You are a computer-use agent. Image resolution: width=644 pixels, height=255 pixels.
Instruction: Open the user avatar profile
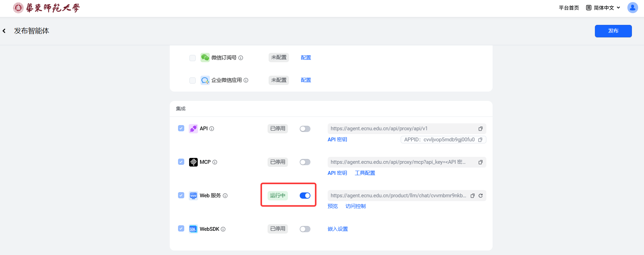(x=632, y=8)
